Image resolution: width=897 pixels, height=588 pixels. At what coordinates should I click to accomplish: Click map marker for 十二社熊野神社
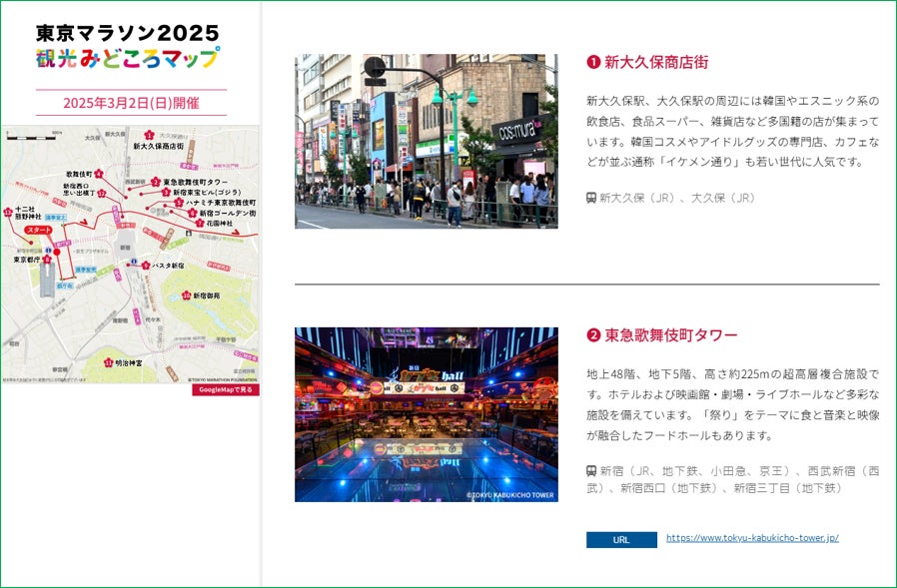(x=7, y=213)
